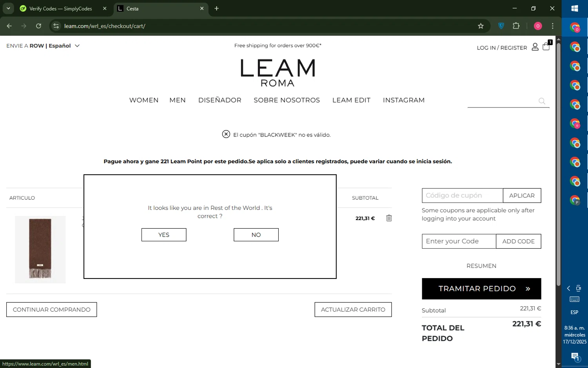The image size is (588, 368).
Task: Open the INSTAGRAM menu link
Action: [404, 100]
